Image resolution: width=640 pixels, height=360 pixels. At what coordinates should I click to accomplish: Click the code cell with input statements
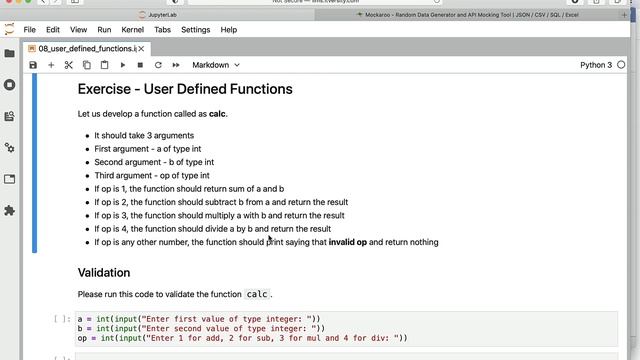[346, 329]
